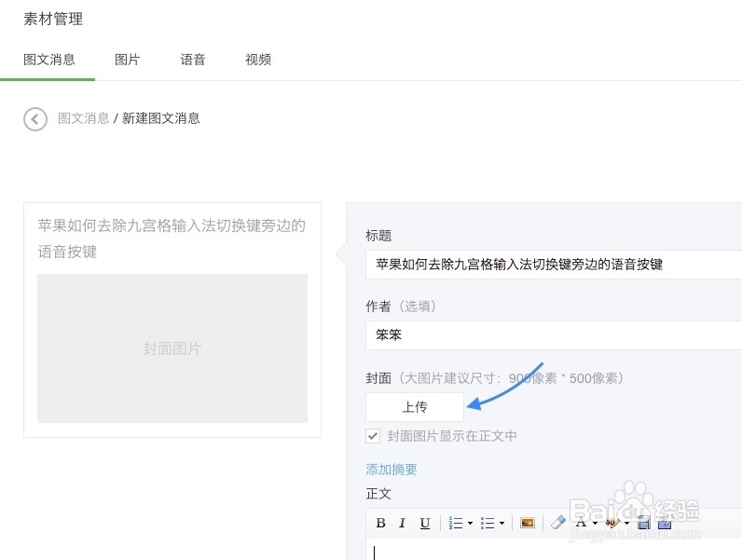Viewport: 742px width, 560px height.
Task: Click the 标题 label
Action: (378, 235)
